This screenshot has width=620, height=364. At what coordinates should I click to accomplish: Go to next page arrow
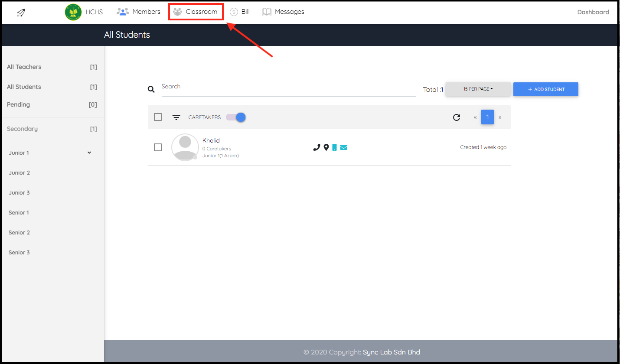[x=500, y=117]
